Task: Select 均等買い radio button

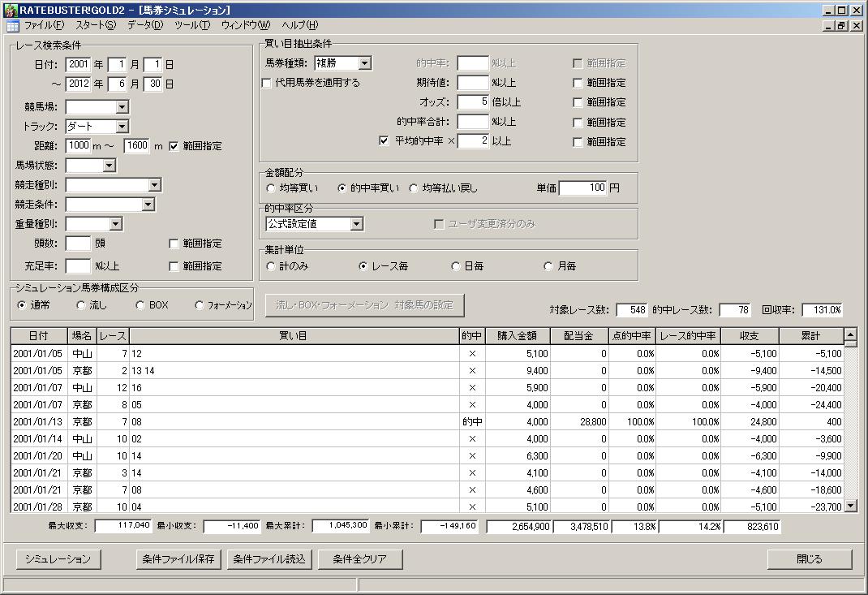Action: coord(271,188)
